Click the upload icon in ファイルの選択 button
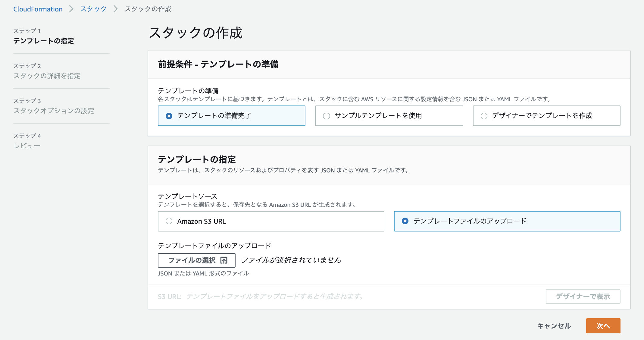Image resolution: width=644 pixels, height=340 pixels. pyautogui.click(x=224, y=260)
